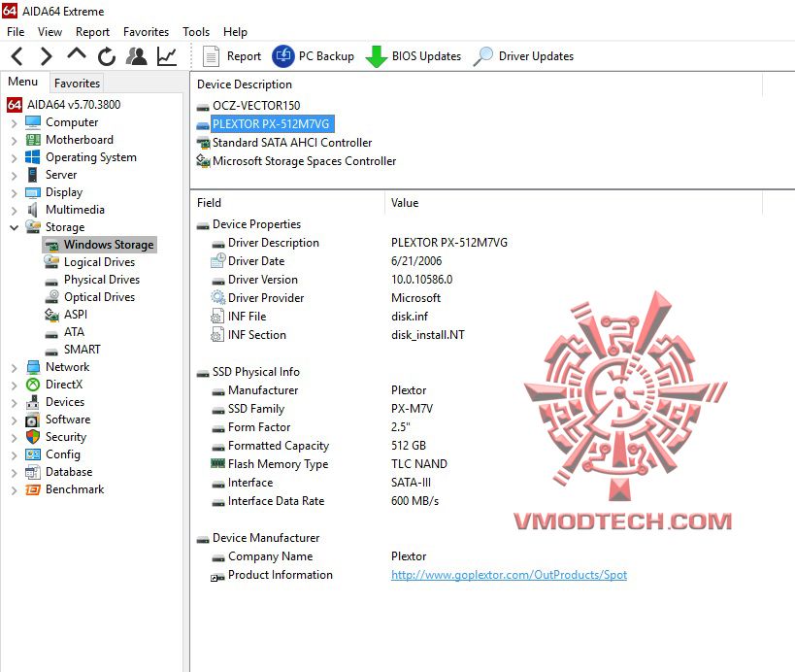The image size is (795, 672).
Task: Select the PLEXTOR PX-512M7VG device
Action: click(x=271, y=123)
